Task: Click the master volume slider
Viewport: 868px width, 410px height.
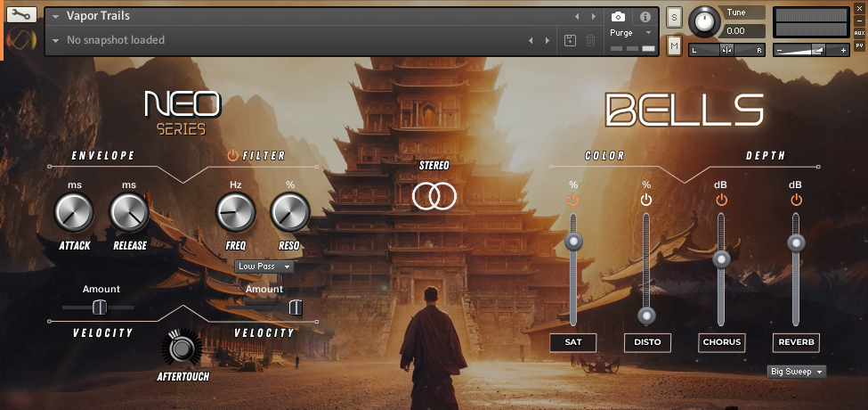Action: point(812,51)
